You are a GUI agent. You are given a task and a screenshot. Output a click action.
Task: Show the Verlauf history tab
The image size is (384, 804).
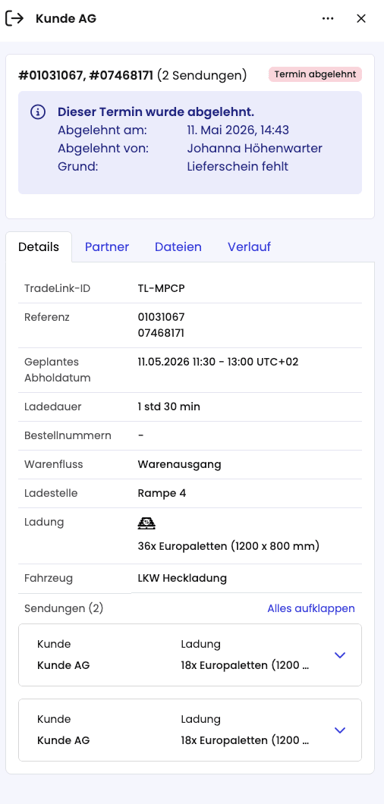click(249, 247)
